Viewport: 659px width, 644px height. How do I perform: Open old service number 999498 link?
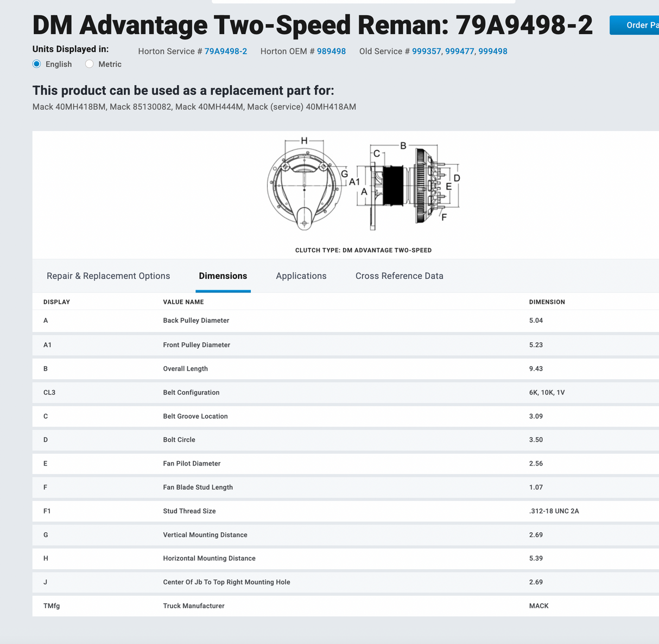(493, 52)
